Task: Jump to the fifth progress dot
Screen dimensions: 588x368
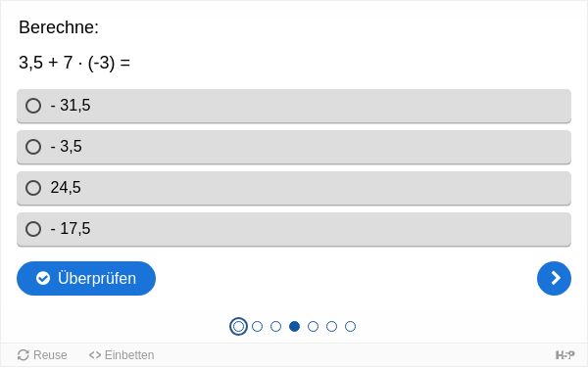Action: (314, 327)
